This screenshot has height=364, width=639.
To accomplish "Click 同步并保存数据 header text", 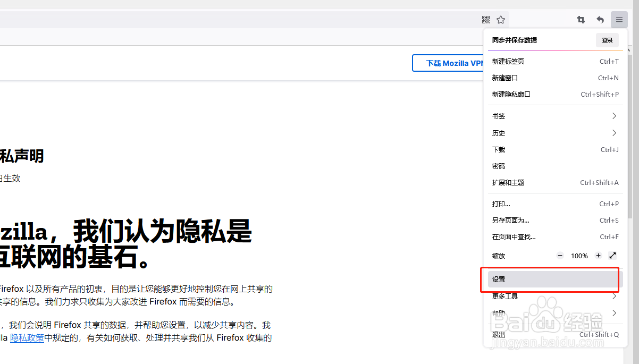I will [x=514, y=40].
